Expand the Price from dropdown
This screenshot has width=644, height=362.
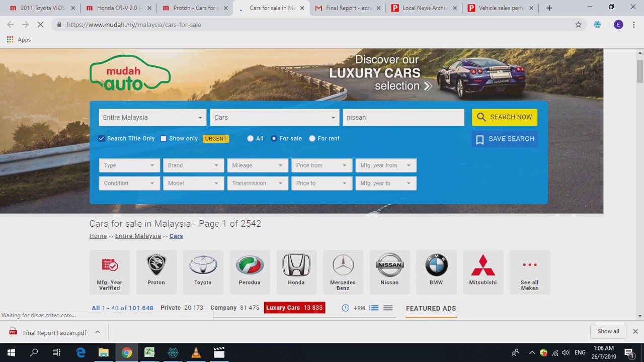point(321,165)
